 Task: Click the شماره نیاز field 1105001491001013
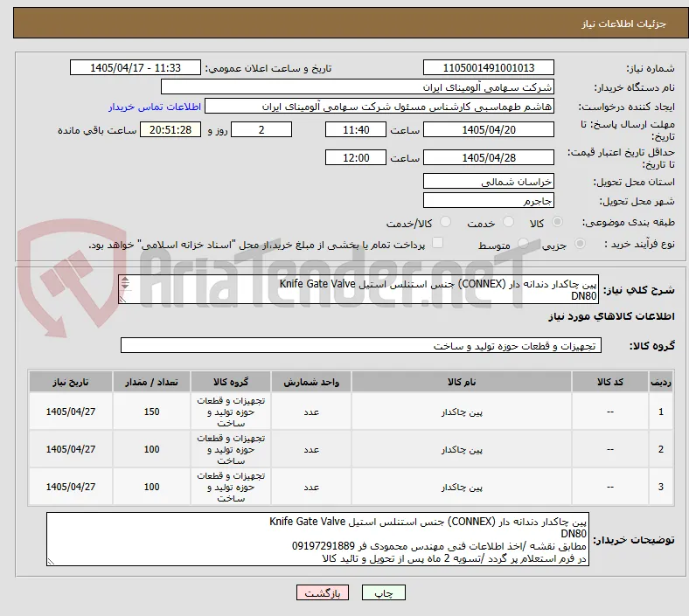[x=488, y=67]
